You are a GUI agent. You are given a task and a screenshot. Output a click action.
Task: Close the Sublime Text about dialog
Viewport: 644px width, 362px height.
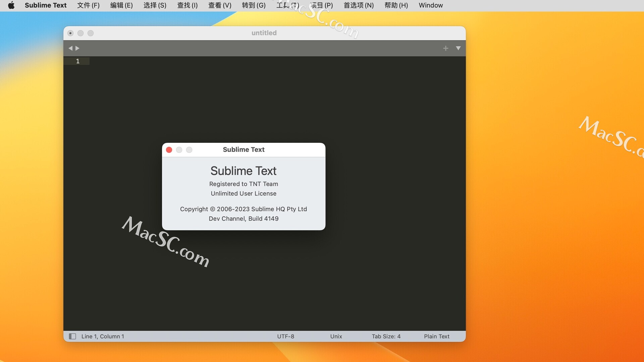pyautogui.click(x=169, y=150)
